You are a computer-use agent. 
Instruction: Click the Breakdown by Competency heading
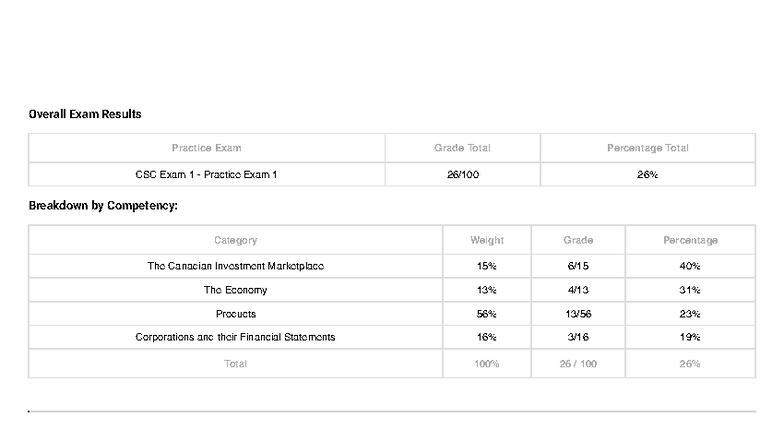coord(103,205)
